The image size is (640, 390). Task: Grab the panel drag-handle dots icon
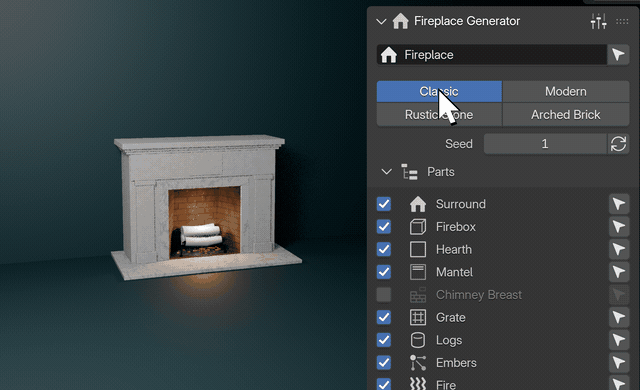pyautogui.click(x=622, y=21)
